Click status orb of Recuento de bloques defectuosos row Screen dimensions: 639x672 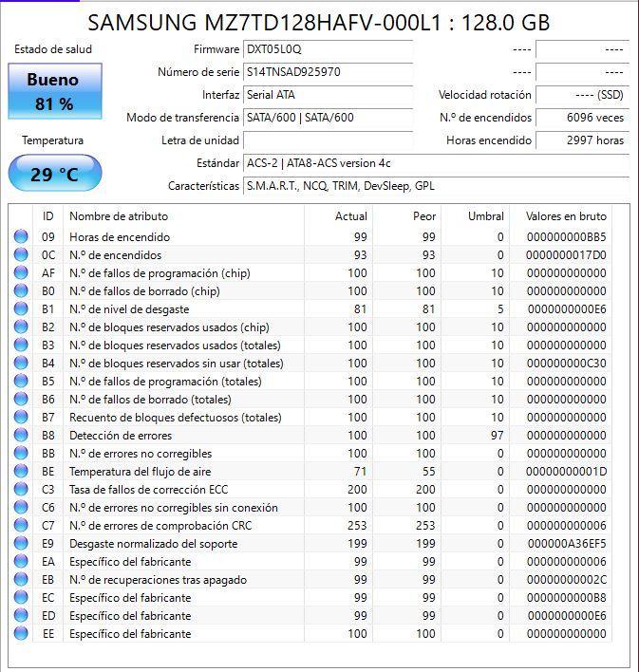(x=21, y=417)
